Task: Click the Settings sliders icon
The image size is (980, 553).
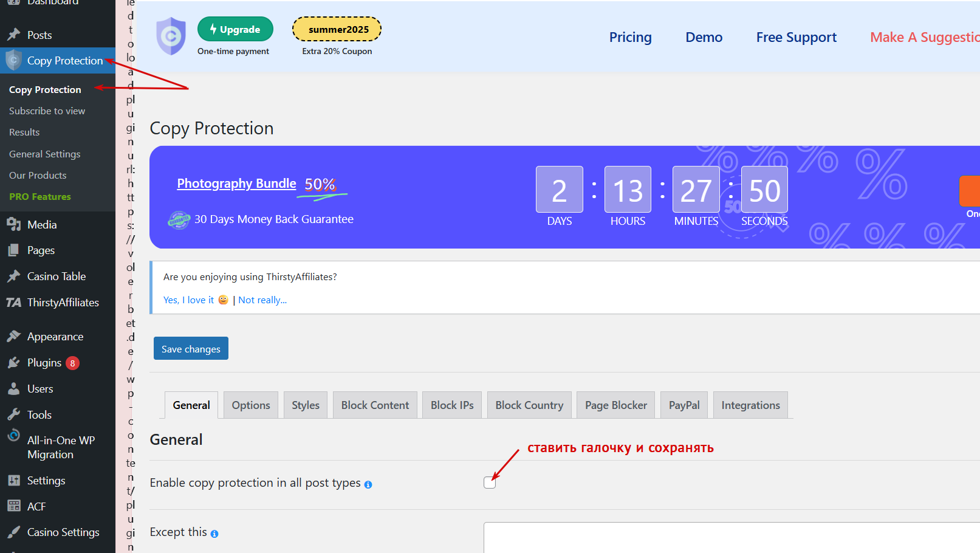Action: pos(13,480)
